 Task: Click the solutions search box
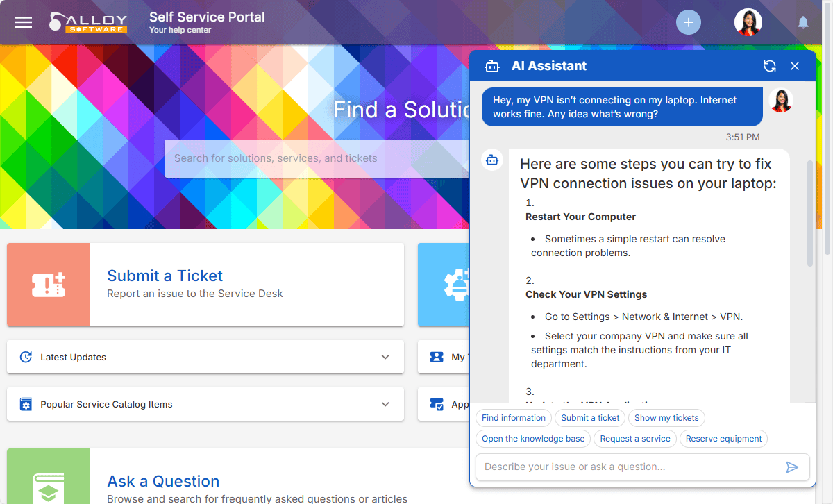312,158
